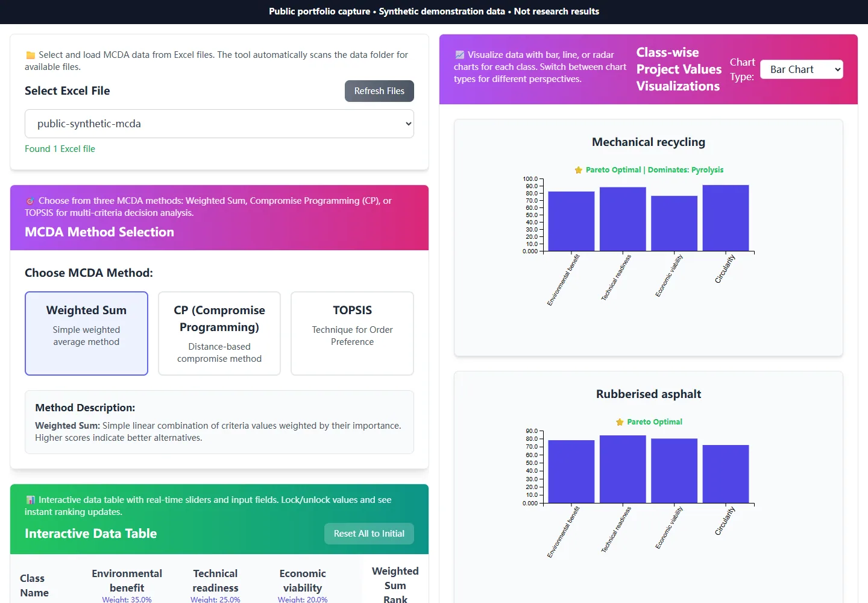
Task: Click the 'Found 1 Excel file' status text
Action: tap(60, 149)
